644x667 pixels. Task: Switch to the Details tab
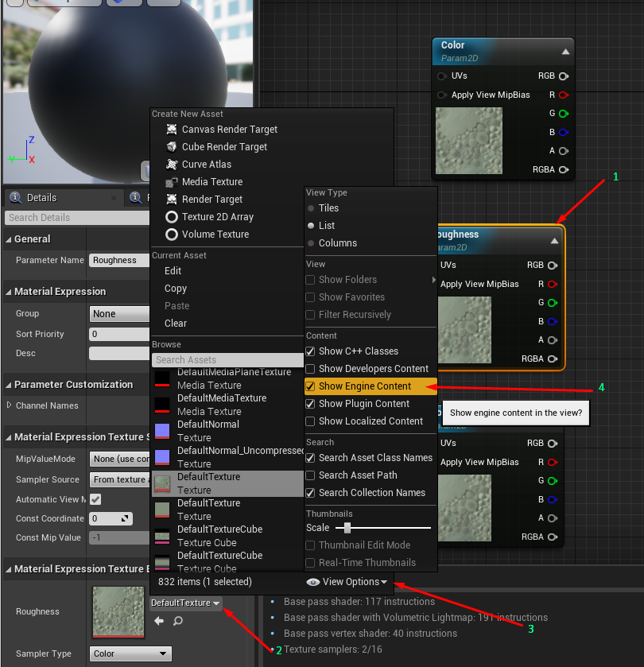41,198
